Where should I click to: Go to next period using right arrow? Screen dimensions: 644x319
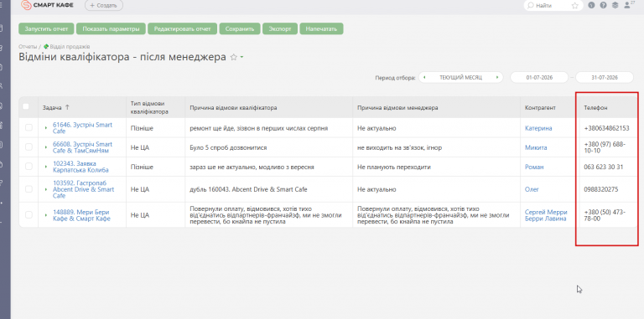[x=497, y=77]
